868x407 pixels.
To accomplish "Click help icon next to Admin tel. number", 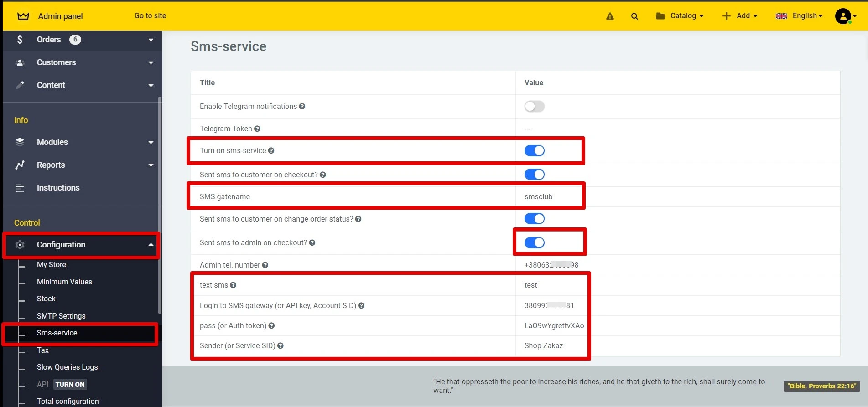I will point(265,265).
